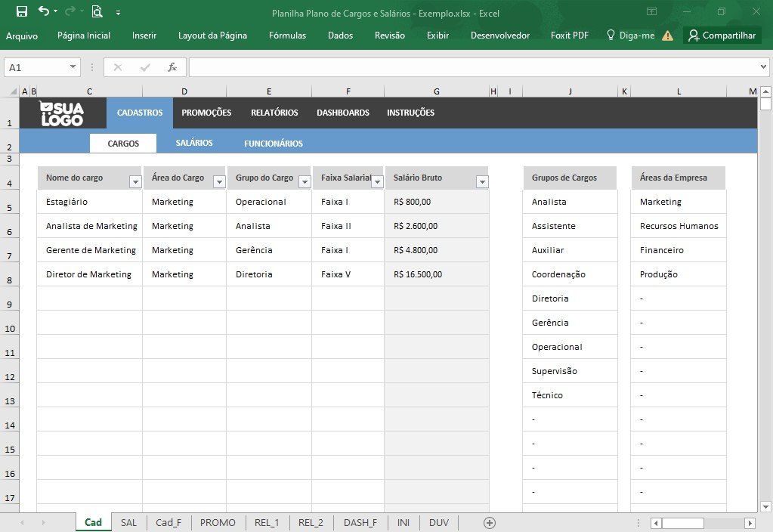Expand the formula bar chevron
Screen dimensions: 773x532
coord(763,66)
